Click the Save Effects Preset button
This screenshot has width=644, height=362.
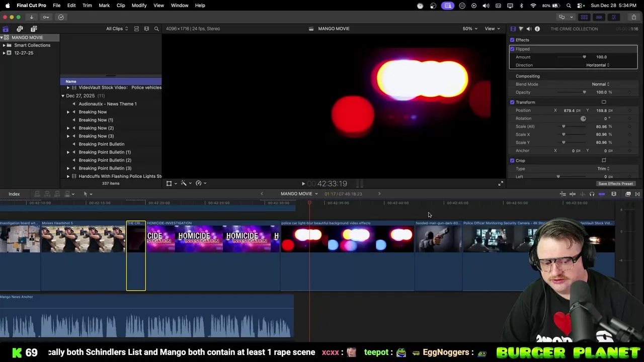click(615, 184)
